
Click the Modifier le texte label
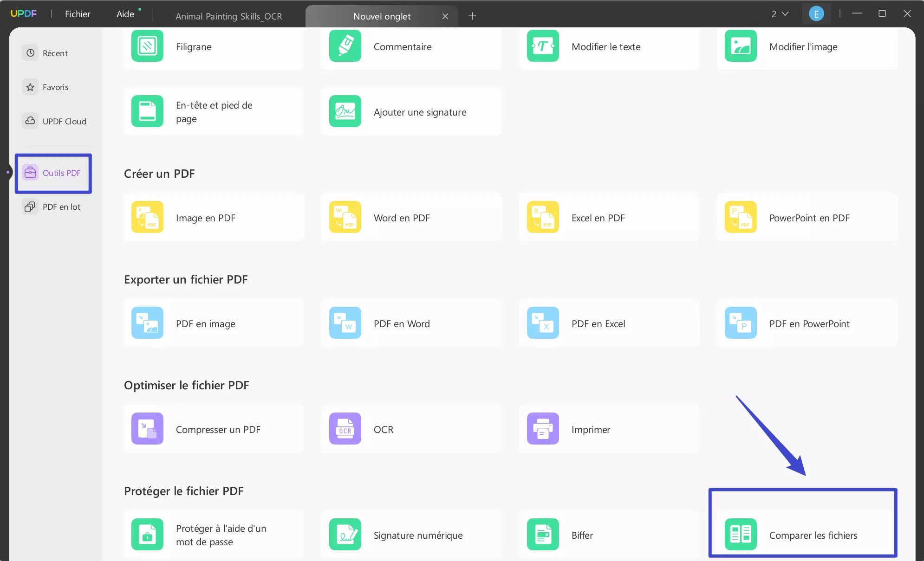click(606, 46)
